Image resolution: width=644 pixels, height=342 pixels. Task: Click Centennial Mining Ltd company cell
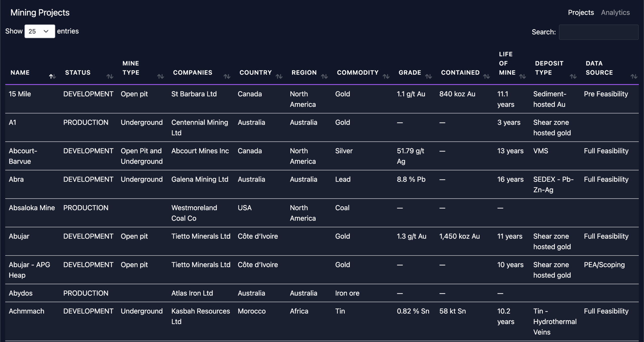tap(200, 127)
